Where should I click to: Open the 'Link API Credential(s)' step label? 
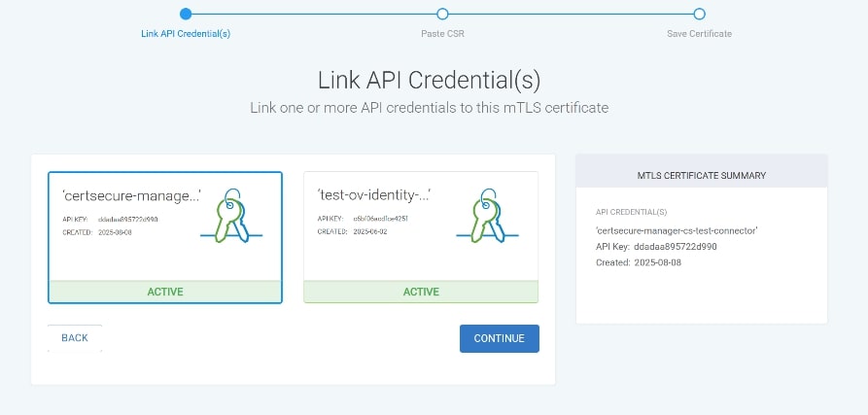[186, 34]
